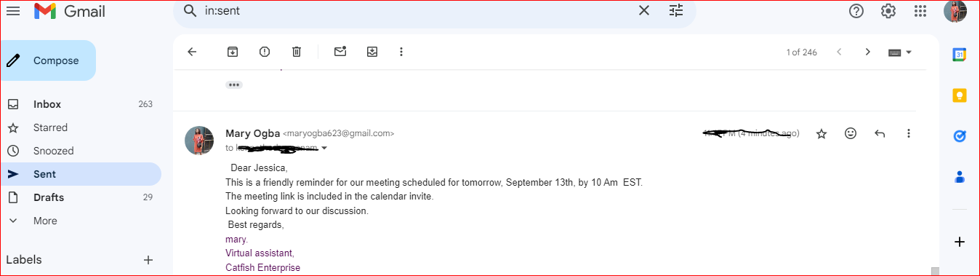
Task: Add an emoji reaction to the message
Action: pos(851,133)
